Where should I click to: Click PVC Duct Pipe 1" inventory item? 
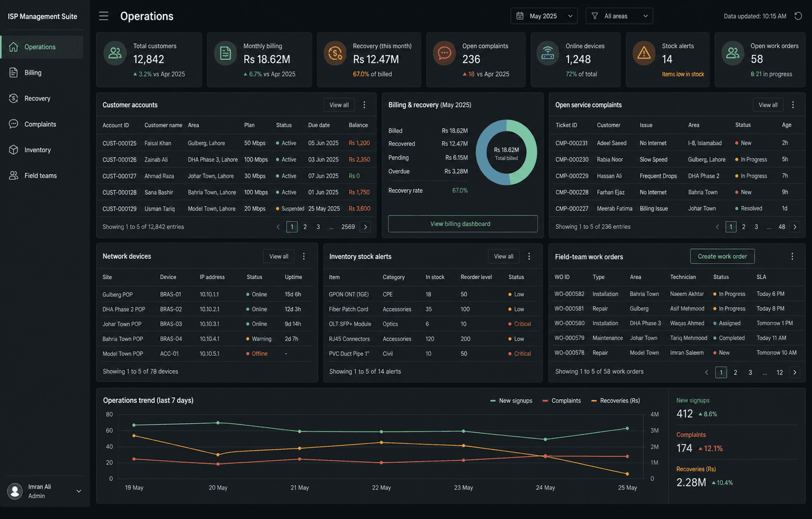[x=349, y=354]
